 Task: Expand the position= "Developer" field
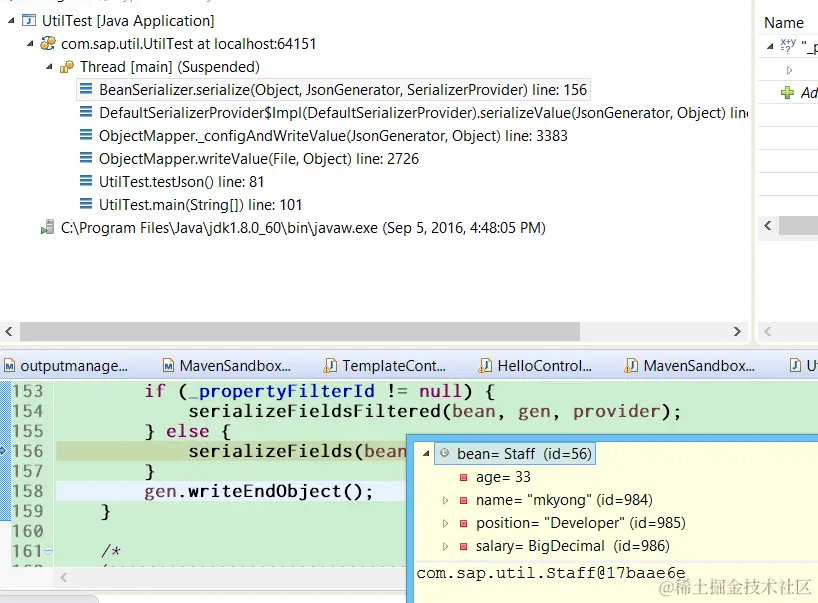[445, 523]
